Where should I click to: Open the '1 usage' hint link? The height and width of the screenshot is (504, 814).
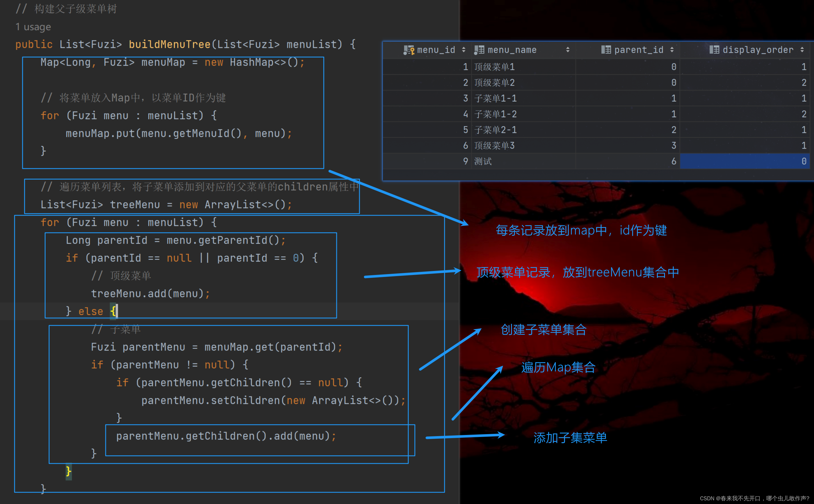(33, 27)
